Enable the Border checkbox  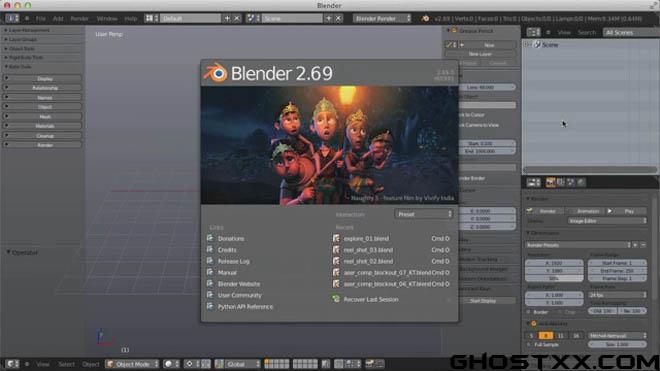coord(529,312)
